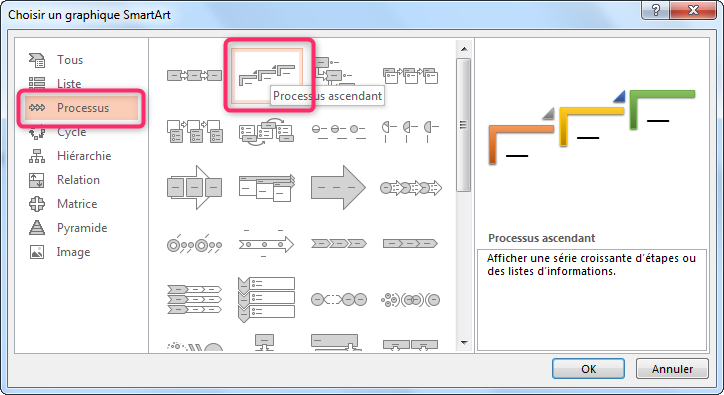Select the half-circle timeline layout icon

(410, 132)
